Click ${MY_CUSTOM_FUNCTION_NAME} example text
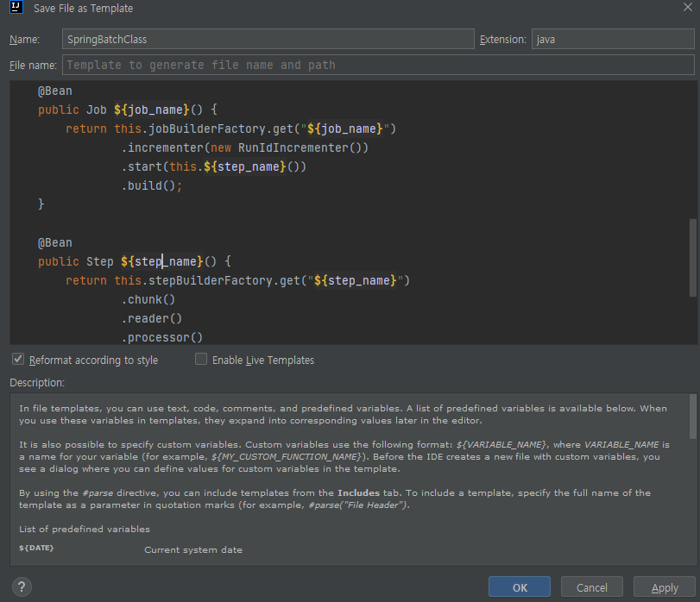The height and width of the screenshot is (602, 700). pos(287,456)
